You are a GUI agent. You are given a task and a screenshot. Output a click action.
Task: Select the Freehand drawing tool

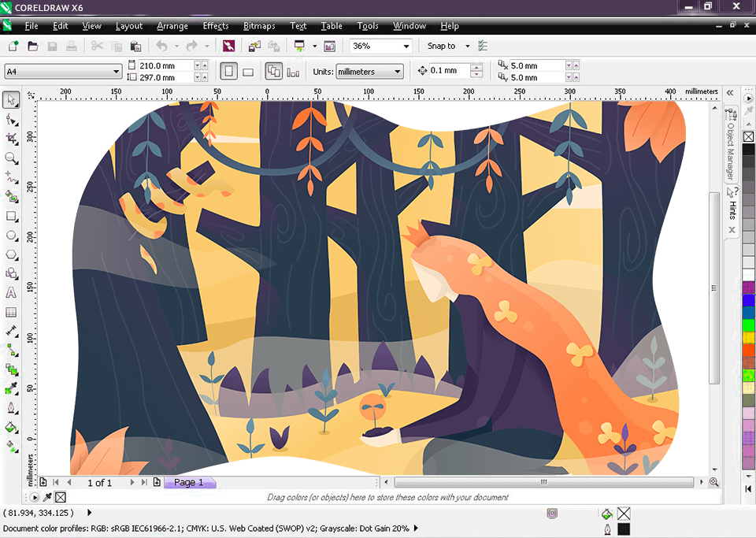11,178
